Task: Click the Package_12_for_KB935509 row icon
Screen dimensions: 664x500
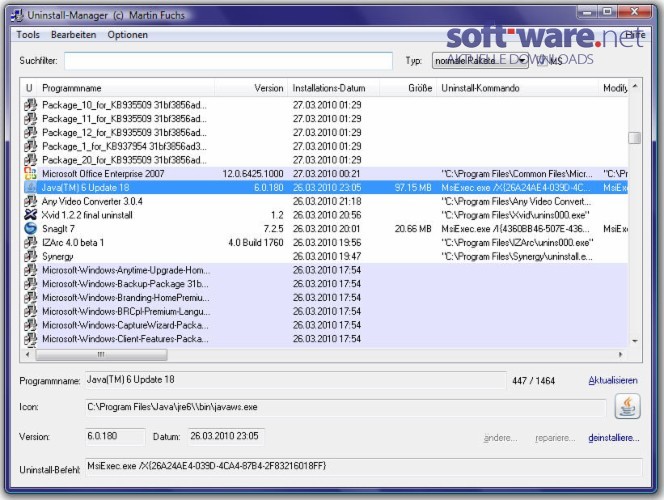Action: (x=30, y=133)
